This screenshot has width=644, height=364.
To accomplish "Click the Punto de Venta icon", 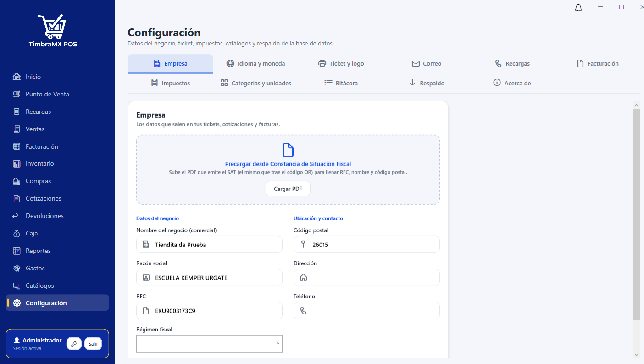I will click(17, 94).
